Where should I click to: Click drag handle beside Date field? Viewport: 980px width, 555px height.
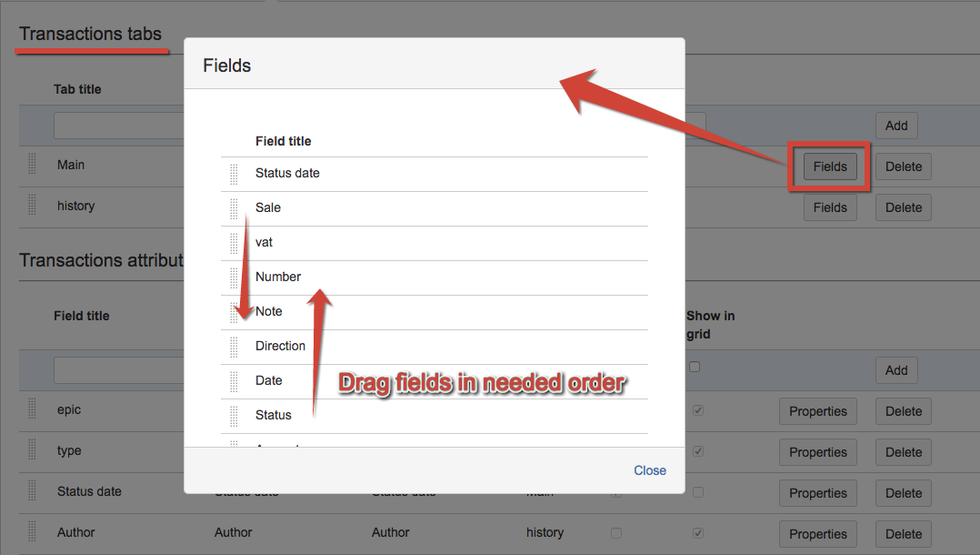coord(234,381)
